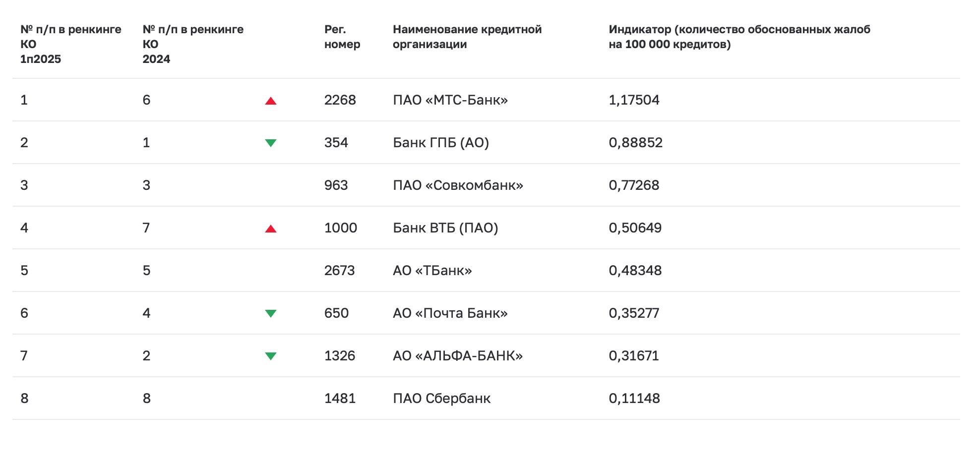
Task: Click the «Индикатор» complaints column header
Action: point(739,37)
